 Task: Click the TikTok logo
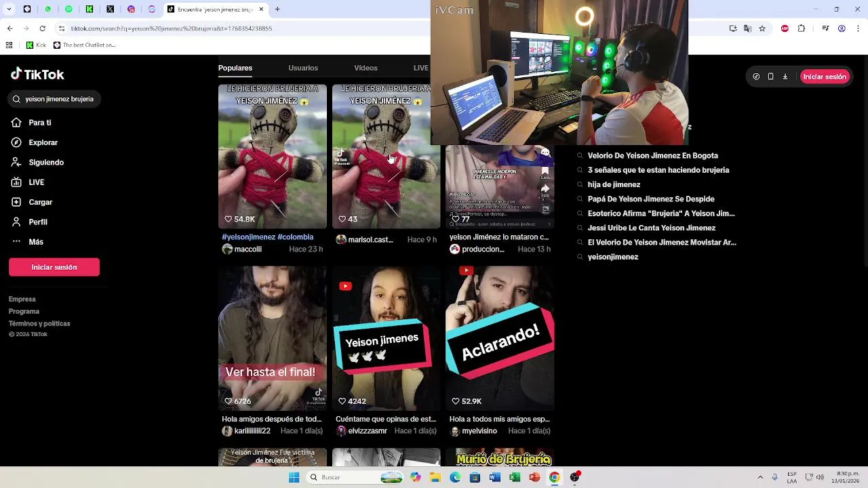point(37,75)
